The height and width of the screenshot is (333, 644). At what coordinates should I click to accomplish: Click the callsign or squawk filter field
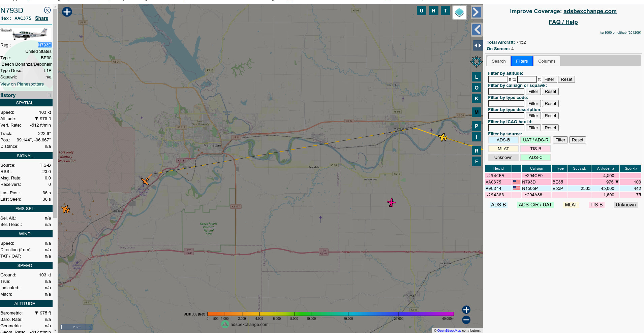[506, 92]
